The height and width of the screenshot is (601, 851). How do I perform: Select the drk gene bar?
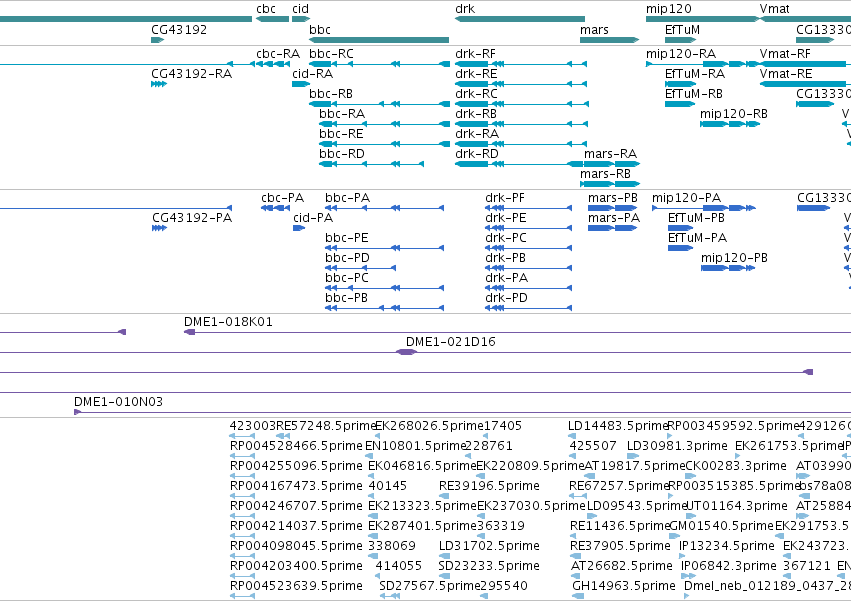tap(520, 19)
